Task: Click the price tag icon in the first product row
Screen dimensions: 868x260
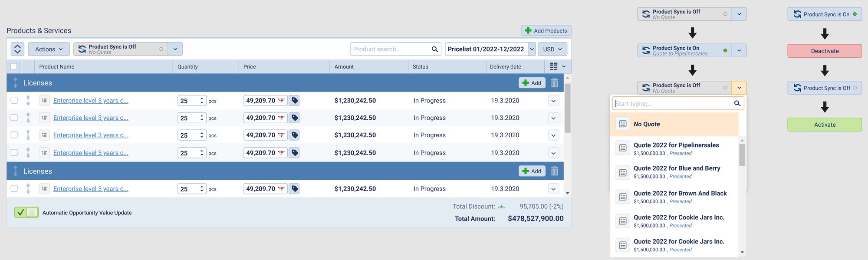Action: (294, 100)
